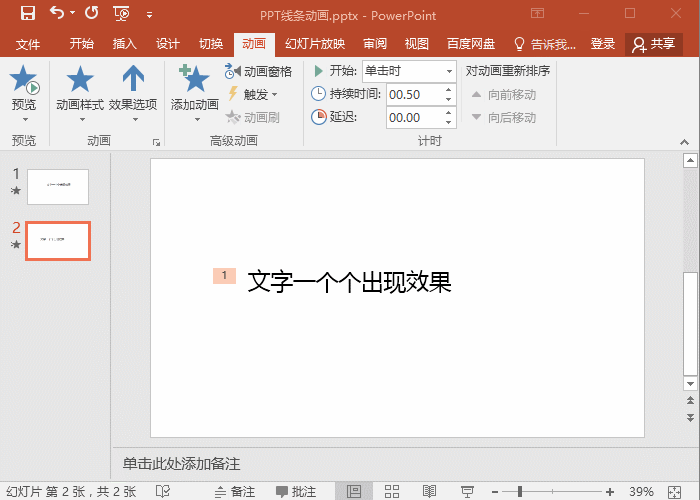This screenshot has height=500, width=700.
Task: Undo the last action
Action: click(x=57, y=13)
